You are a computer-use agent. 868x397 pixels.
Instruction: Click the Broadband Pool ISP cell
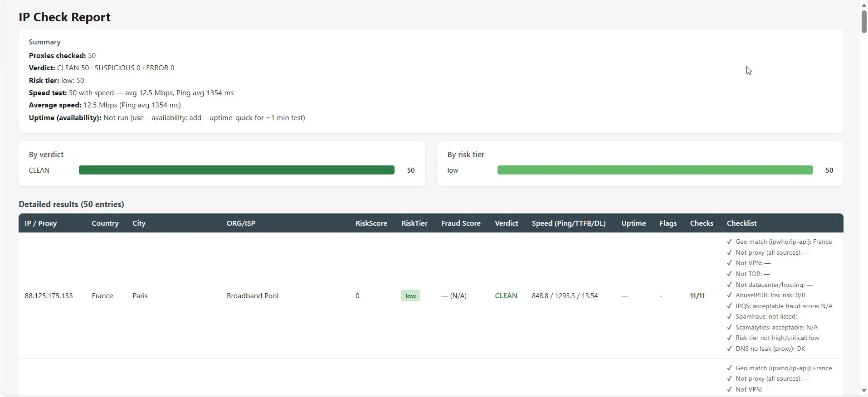(253, 295)
